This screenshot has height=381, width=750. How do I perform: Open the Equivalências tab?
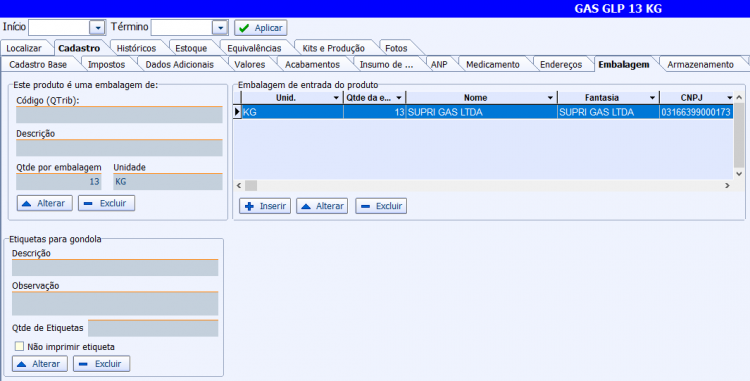pos(254,48)
